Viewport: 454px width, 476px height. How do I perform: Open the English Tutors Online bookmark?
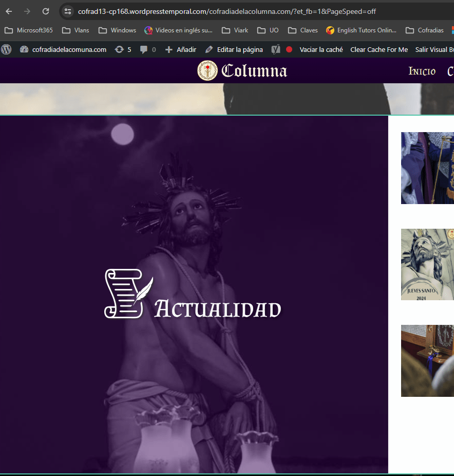click(361, 30)
